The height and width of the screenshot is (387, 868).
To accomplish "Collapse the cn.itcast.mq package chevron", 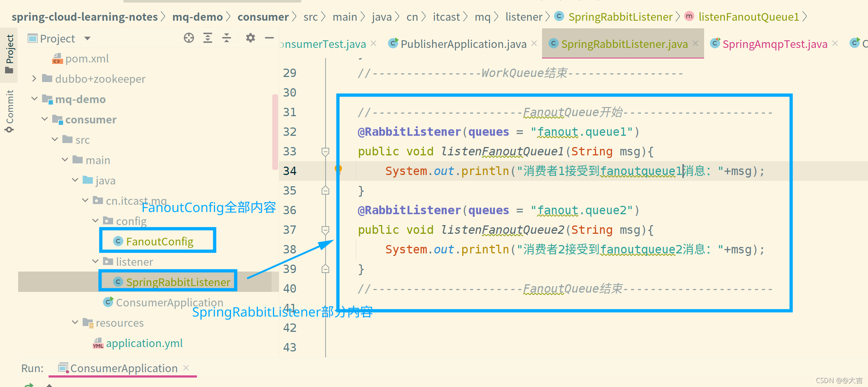I will [x=85, y=200].
